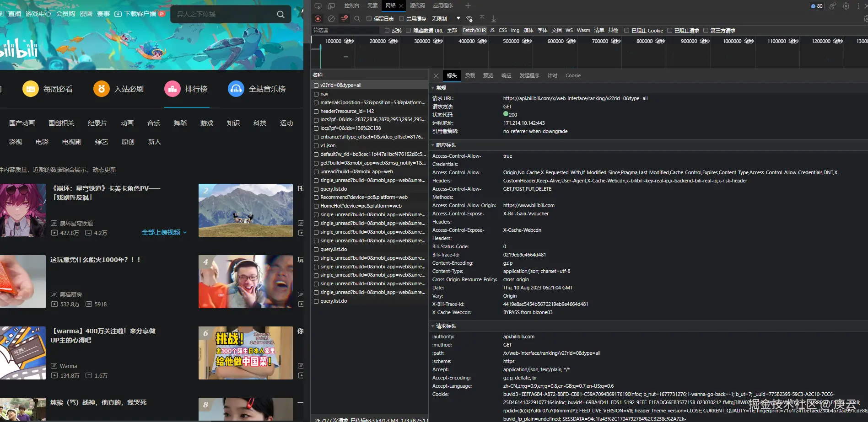Viewport: 868px width, 422px height.
Task: Click the Bilibili search magnifier icon
Action: (280, 14)
